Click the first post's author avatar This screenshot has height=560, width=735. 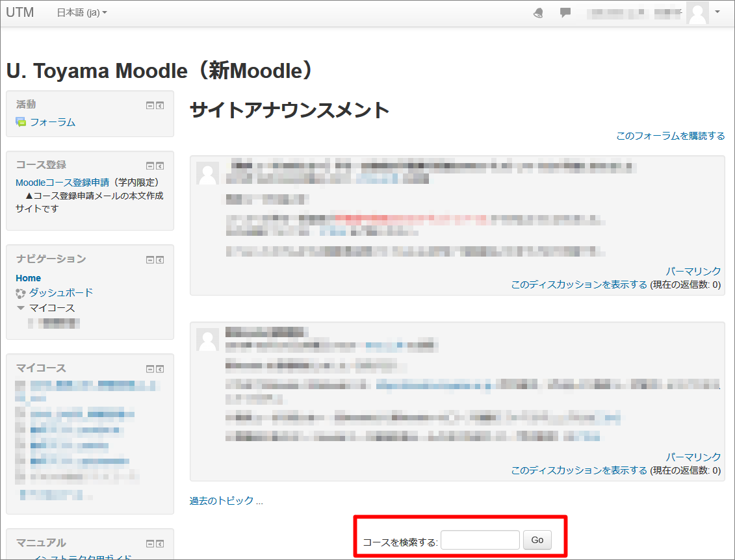(x=208, y=173)
